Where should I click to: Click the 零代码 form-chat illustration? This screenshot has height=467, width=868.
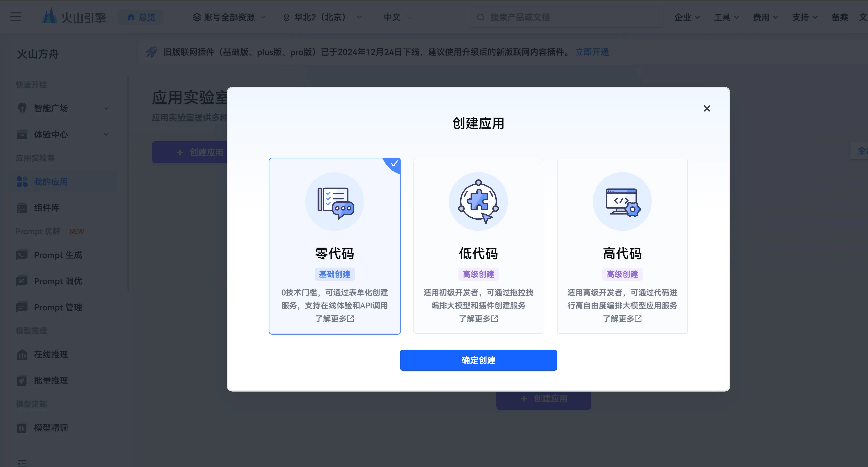tap(335, 202)
